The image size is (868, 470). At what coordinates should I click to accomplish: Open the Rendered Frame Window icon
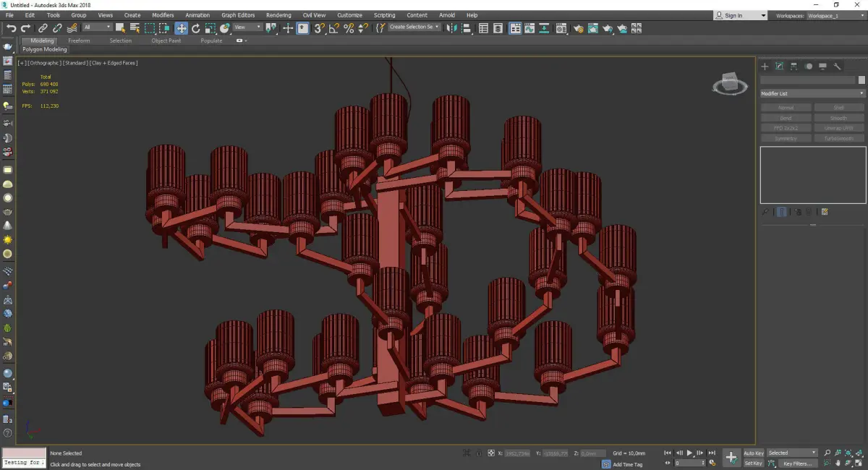pyautogui.click(x=593, y=28)
